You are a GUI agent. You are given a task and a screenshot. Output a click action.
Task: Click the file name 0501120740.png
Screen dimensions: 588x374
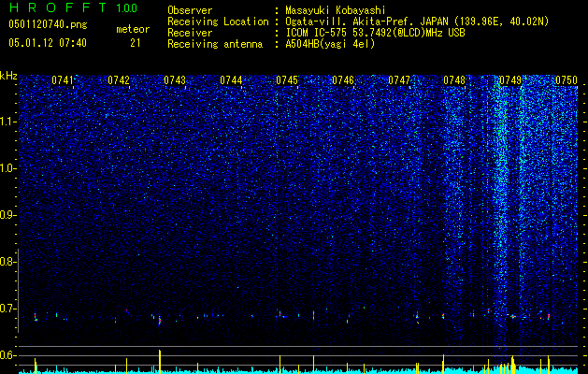48,24
